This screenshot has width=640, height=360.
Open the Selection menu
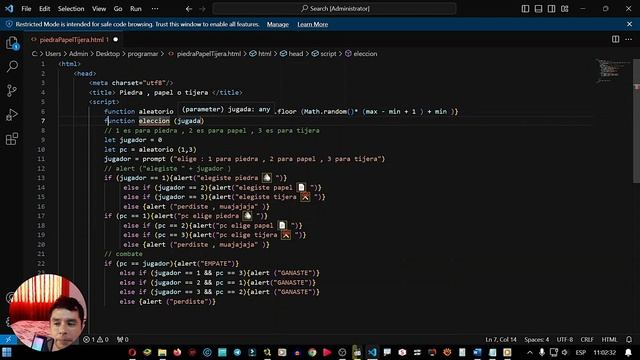[x=71, y=9]
